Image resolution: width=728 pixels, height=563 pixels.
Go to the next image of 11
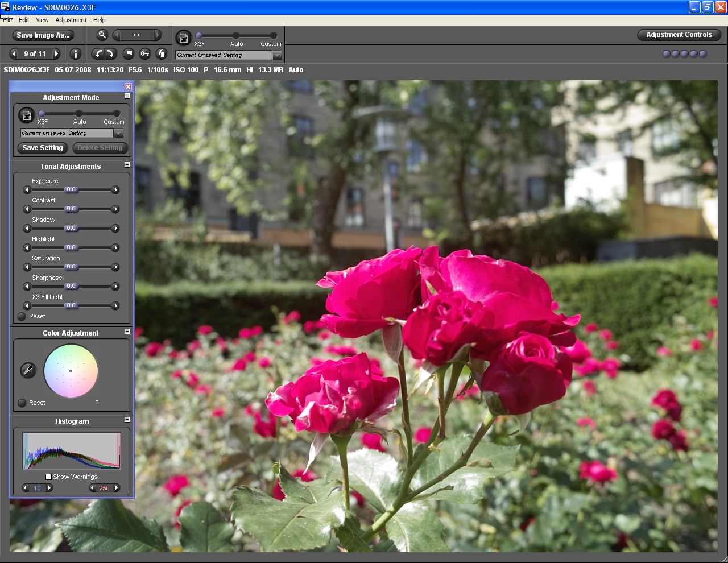[56, 54]
